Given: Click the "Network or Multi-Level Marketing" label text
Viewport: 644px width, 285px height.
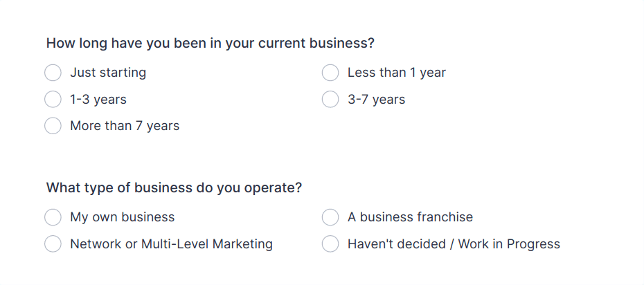Looking at the screenshot, I should tap(171, 244).
